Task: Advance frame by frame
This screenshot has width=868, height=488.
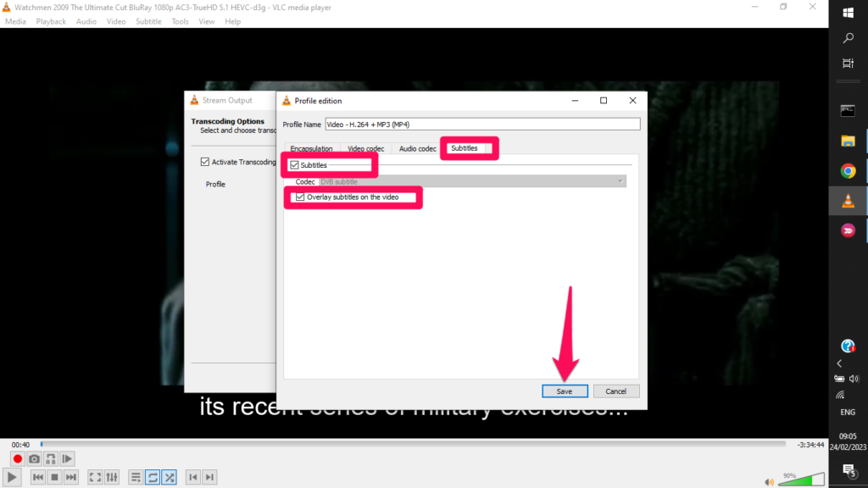Action: pyautogui.click(x=67, y=458)
